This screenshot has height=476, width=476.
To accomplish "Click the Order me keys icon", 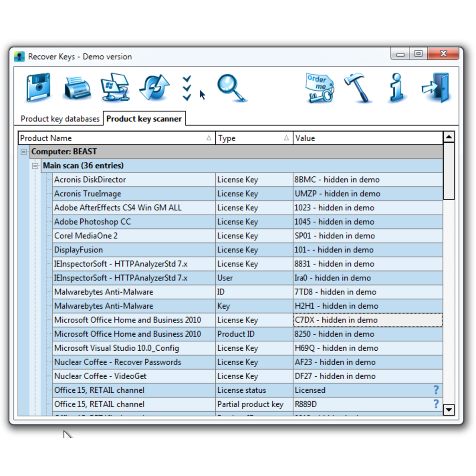I will [320, 88].
